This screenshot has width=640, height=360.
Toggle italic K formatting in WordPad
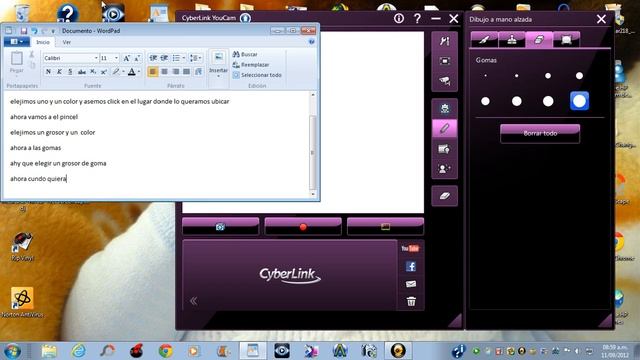59,72
